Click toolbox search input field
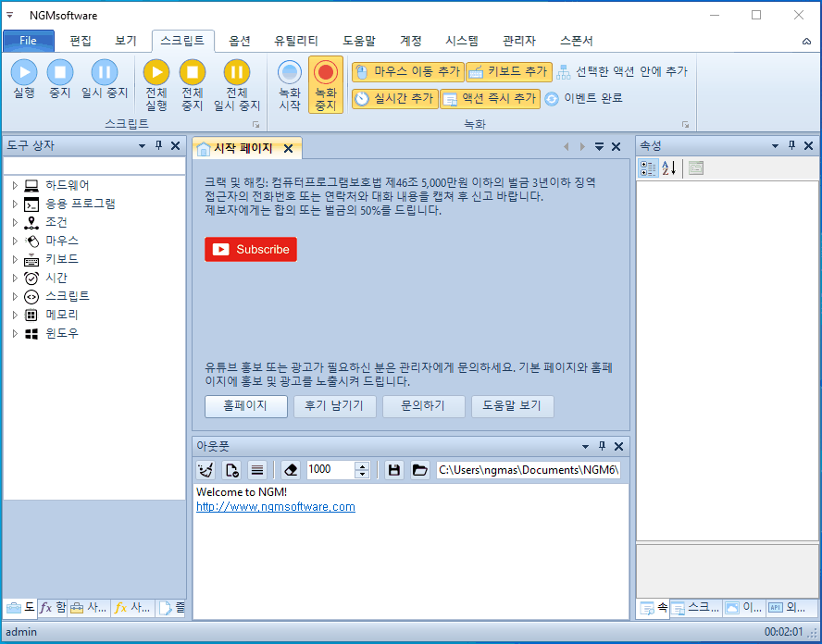Screen dimensions: 822x644 point(94,165)
